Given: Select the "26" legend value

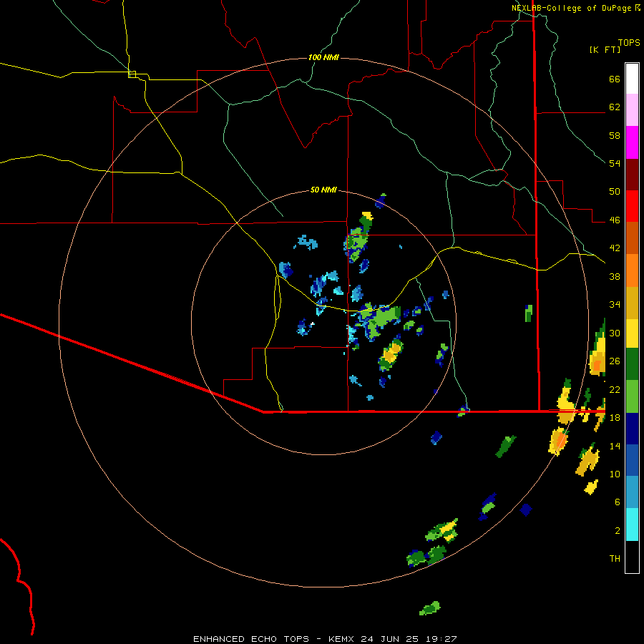Looking at the screenshot, I should (x=615, y=361).
